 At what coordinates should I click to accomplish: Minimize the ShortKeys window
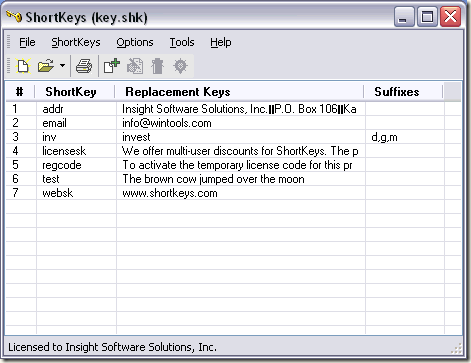[x=404, y=17]
